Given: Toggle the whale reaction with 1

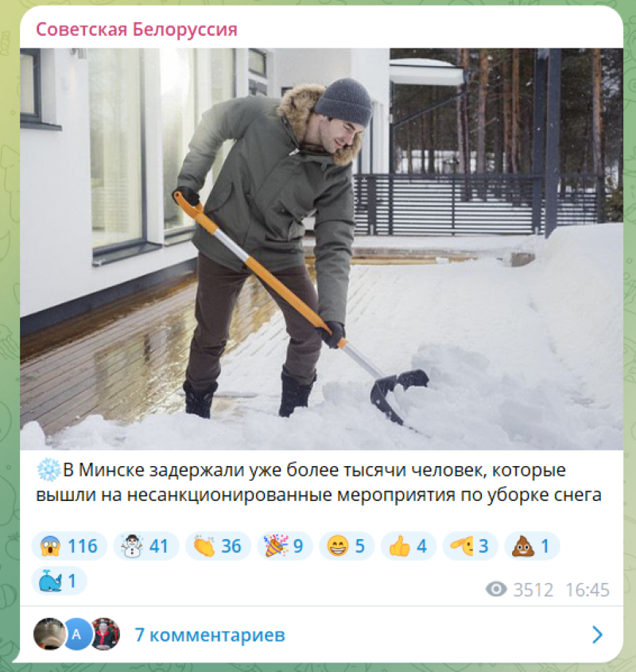Looking at the screenshot, I should [59, 581].
